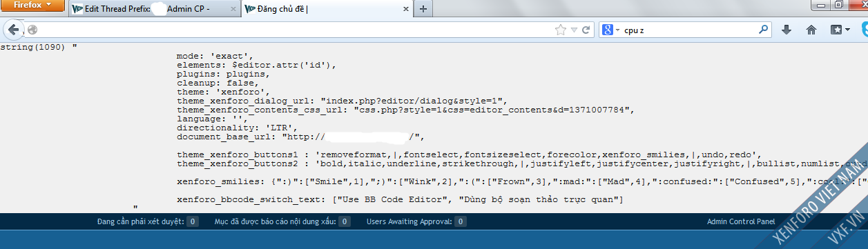Image resolution: width=868 pixels, height=249 pixels.
Task: Open Admin Control Panel link
Action: (x=741, y=222)
